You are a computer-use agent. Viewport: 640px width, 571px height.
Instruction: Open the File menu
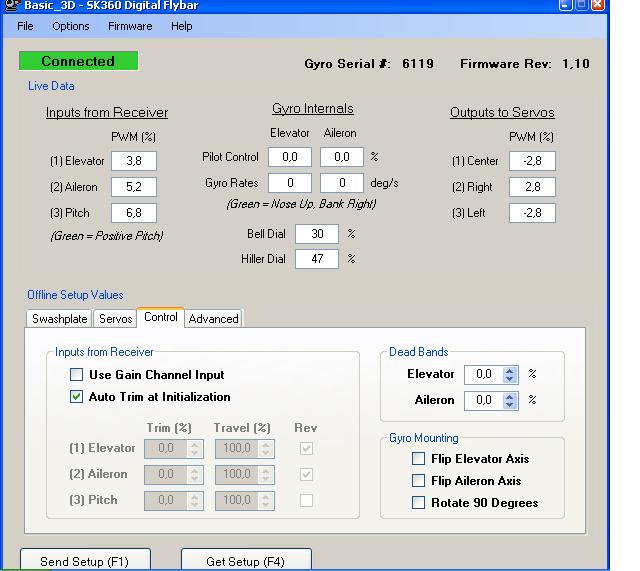pyautogui.click(x=25, y=26)
